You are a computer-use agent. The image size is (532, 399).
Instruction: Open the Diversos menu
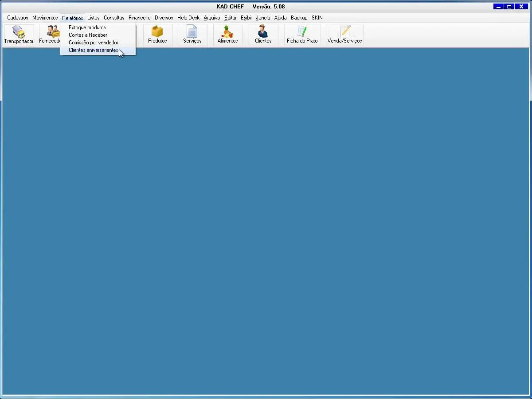[x=164, y=18]
